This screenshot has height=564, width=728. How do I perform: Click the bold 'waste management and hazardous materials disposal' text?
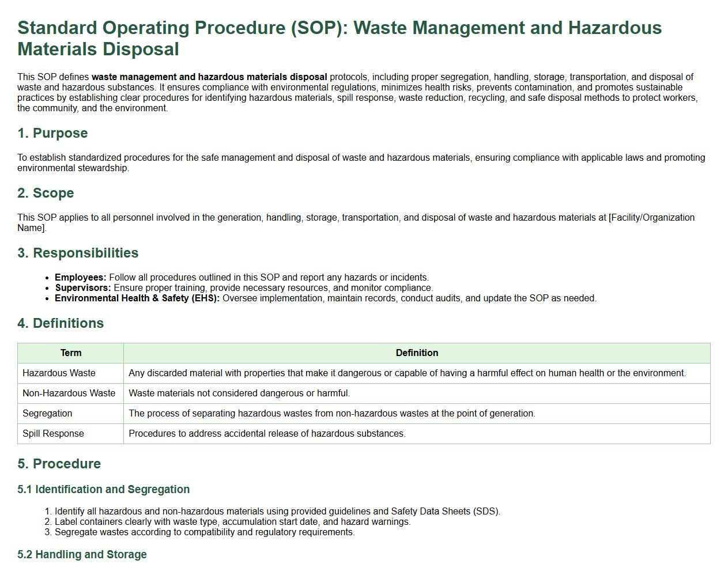point(209,77)
